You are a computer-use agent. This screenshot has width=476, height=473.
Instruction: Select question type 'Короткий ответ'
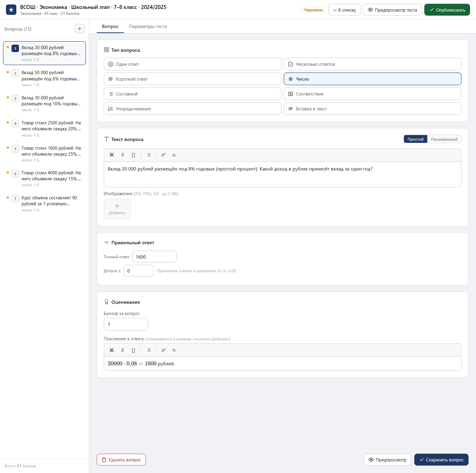pos(192,79)
